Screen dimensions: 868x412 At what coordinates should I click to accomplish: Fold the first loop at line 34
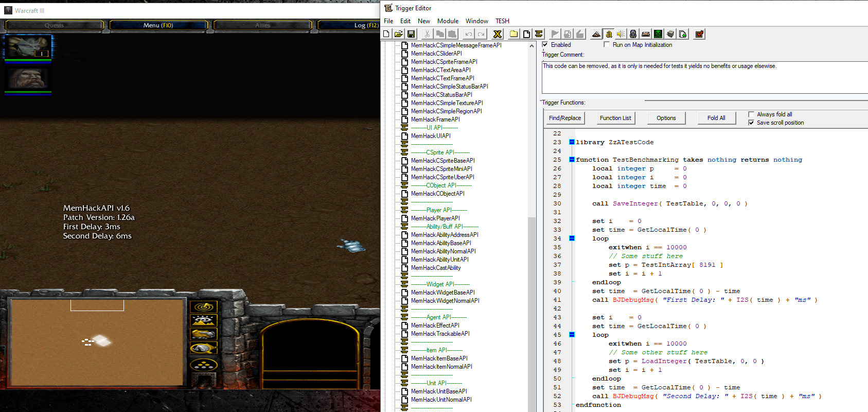pos(572,238)
